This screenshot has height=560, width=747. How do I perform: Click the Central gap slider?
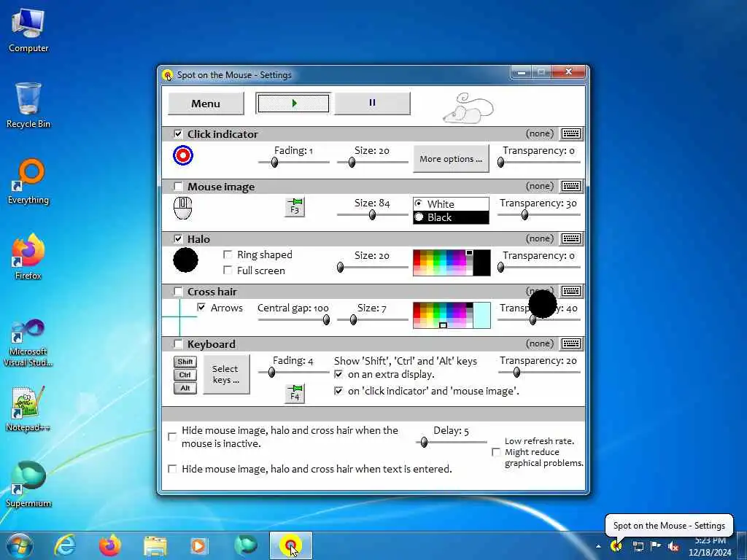click(x=293, y=320)
